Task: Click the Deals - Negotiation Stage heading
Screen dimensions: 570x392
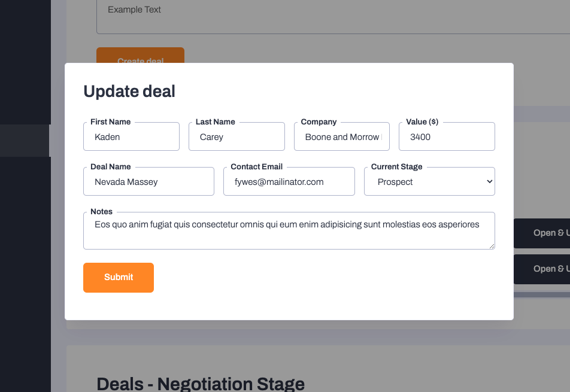Action: (201, 384)
